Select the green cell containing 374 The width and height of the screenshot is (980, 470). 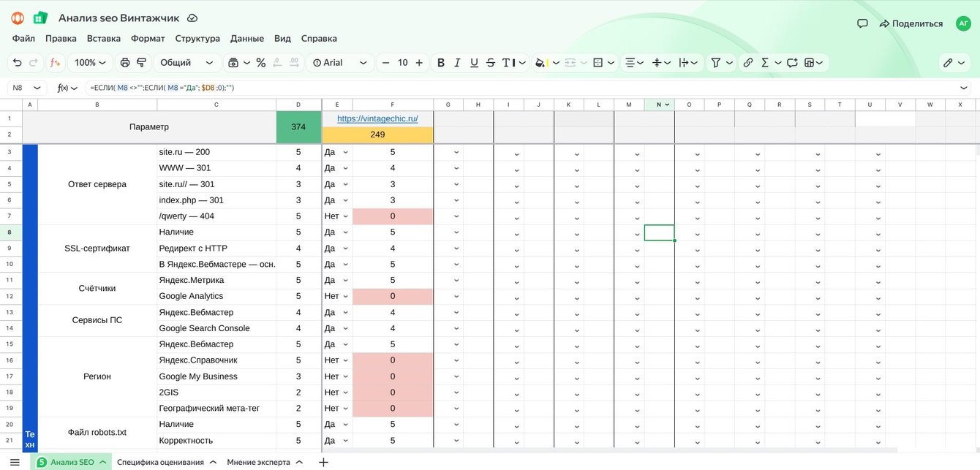click(x=298, y=126)
